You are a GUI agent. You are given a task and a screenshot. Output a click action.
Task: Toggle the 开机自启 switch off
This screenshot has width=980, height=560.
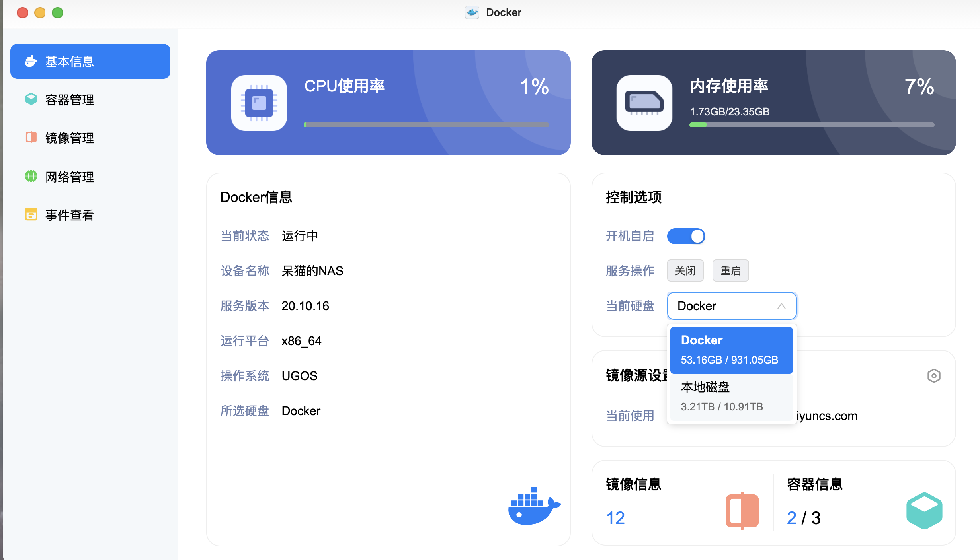(685, 236)
